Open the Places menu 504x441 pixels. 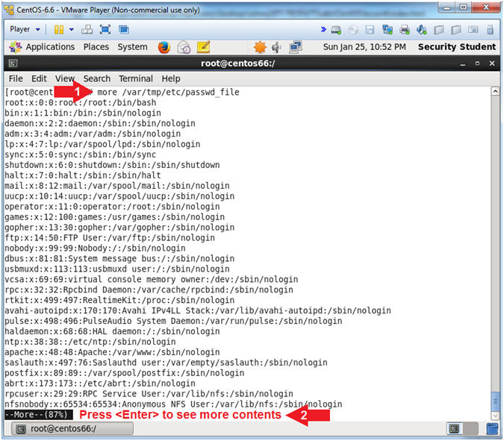[96, 47]
